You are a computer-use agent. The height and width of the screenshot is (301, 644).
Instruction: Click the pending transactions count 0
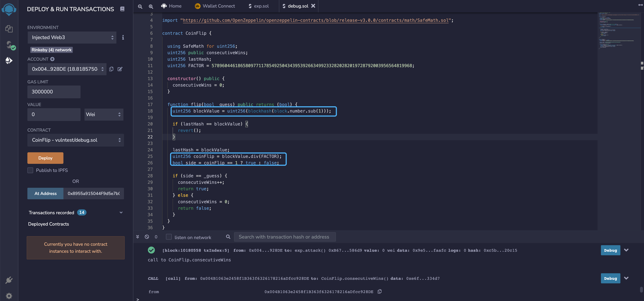(156, 237)
